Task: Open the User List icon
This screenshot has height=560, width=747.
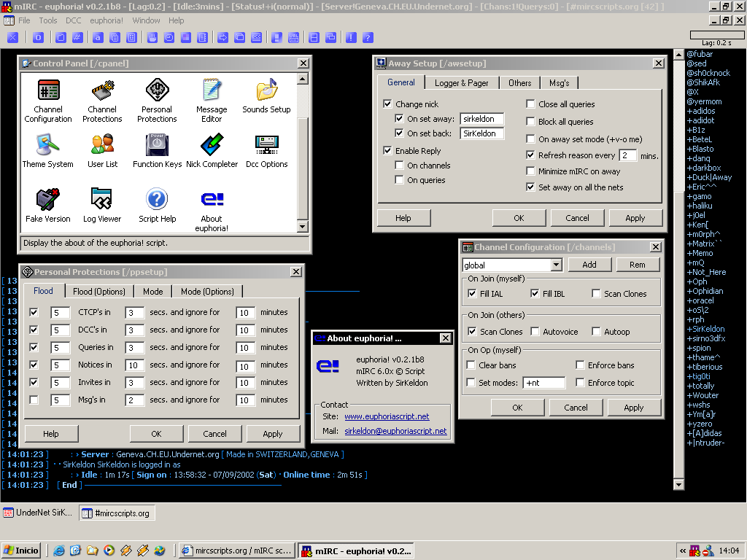Action: point(102,150)
